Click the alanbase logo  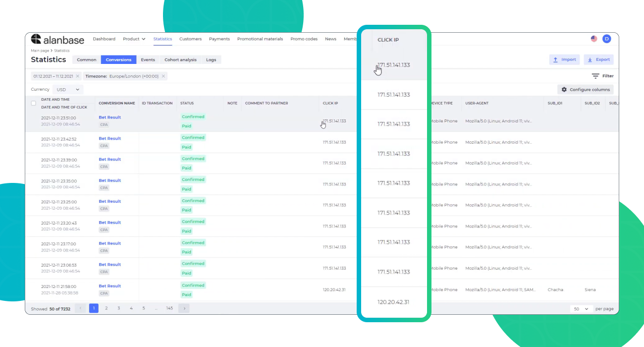pos(57,40)
